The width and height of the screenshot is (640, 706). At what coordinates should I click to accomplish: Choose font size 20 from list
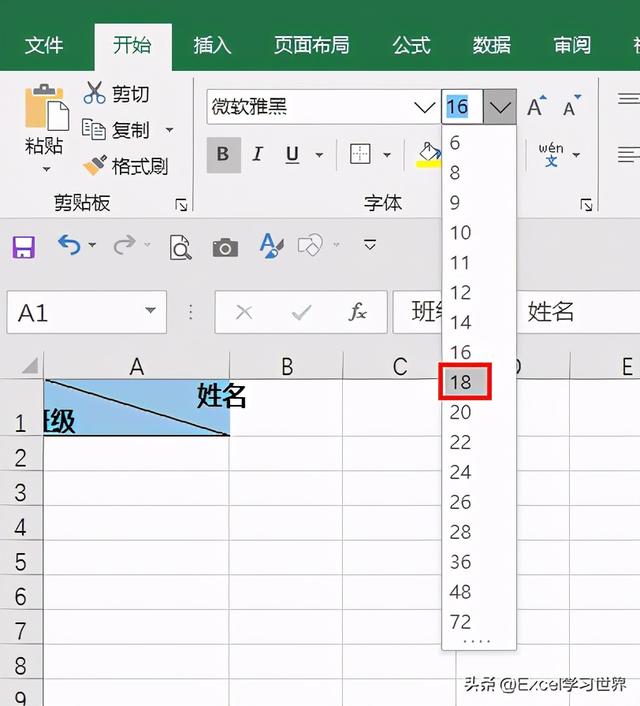(479, 412)
